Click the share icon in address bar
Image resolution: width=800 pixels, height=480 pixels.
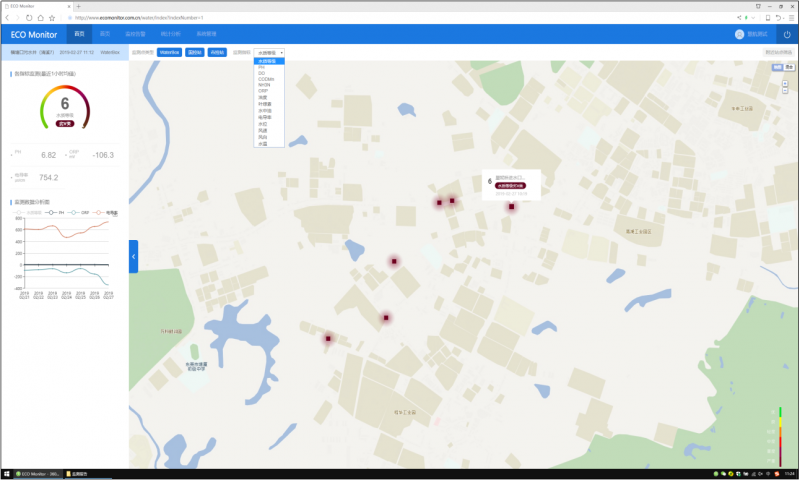739,17
